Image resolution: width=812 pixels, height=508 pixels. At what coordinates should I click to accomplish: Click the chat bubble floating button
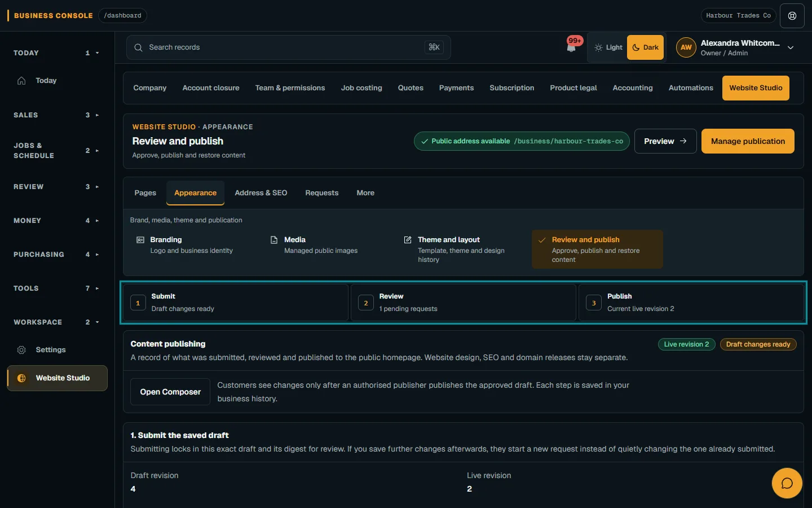pyautogui.click(x=787, y=483)
